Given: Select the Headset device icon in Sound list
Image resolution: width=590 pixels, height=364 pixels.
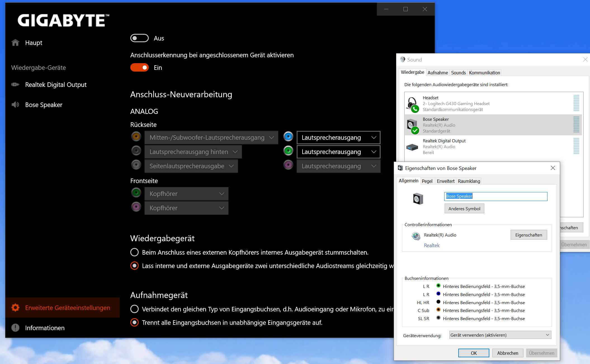Looking at the screenshot, I should tap(412, 104).
